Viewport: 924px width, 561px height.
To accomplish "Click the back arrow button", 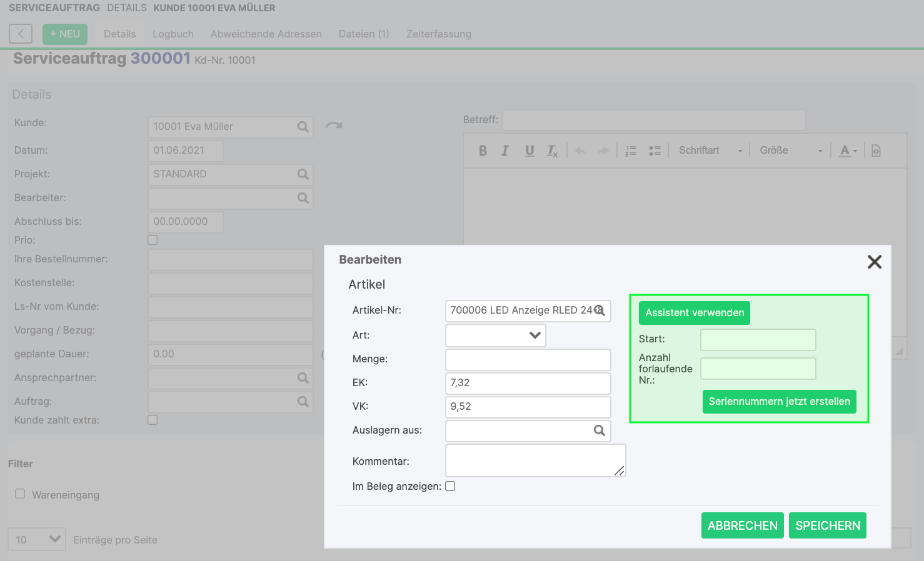I will tap(21, 34).
